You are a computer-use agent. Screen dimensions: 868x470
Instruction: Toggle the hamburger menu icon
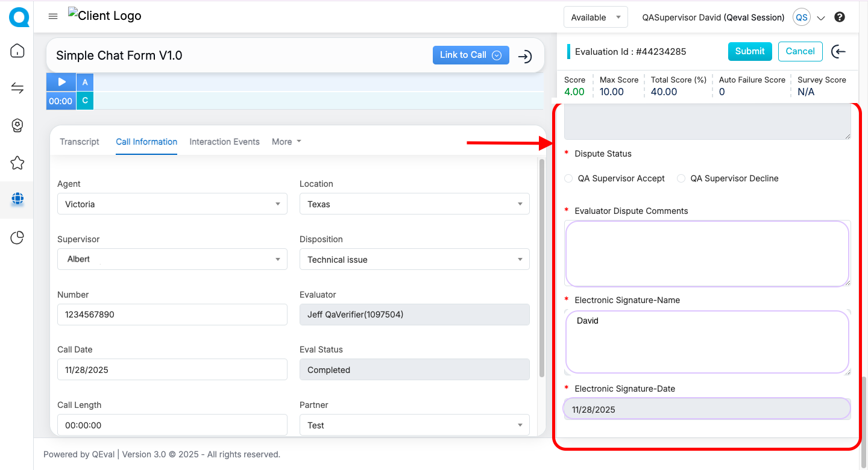(x=53, y=16)
